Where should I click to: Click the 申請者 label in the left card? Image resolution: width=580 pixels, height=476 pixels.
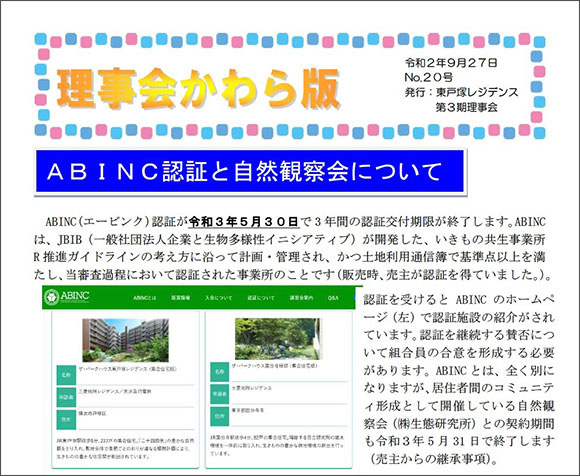click(66, 397)
